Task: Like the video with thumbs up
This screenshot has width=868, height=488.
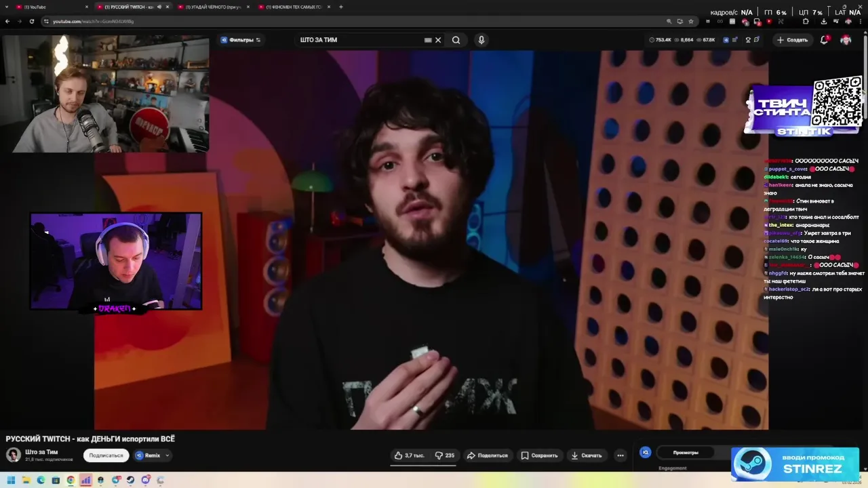Action: pyautogui.click(x=409, y=455)
